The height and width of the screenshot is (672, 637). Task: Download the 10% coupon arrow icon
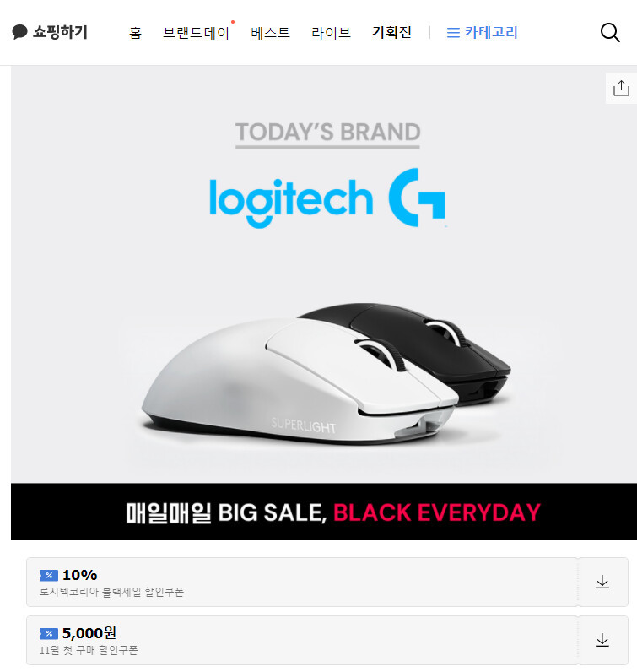pyautogui.click(x=602, y=582)
